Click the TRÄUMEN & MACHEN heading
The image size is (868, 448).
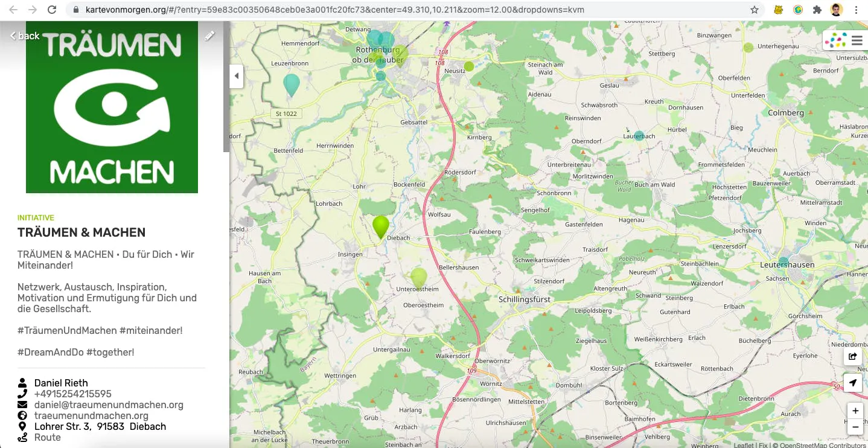(x=81, y=232)
